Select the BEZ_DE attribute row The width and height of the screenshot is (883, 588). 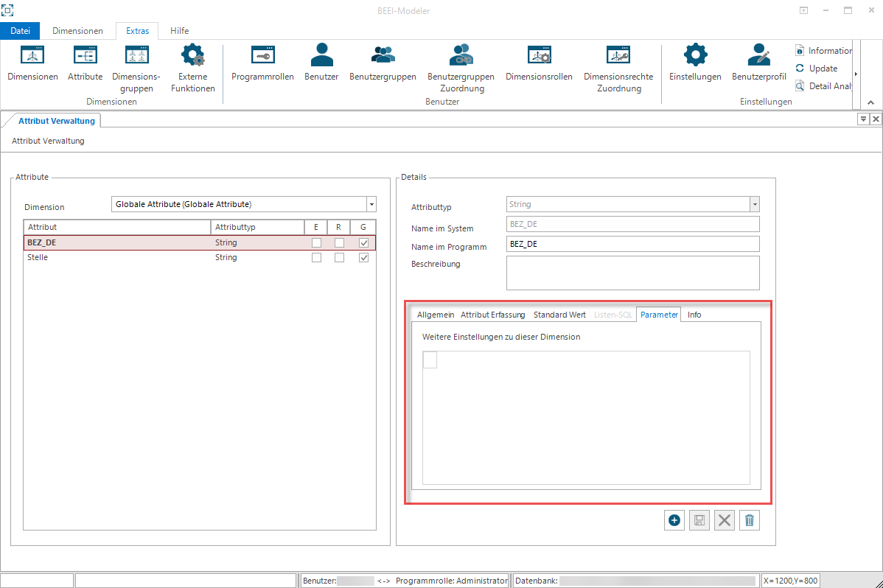pos(199,242)
